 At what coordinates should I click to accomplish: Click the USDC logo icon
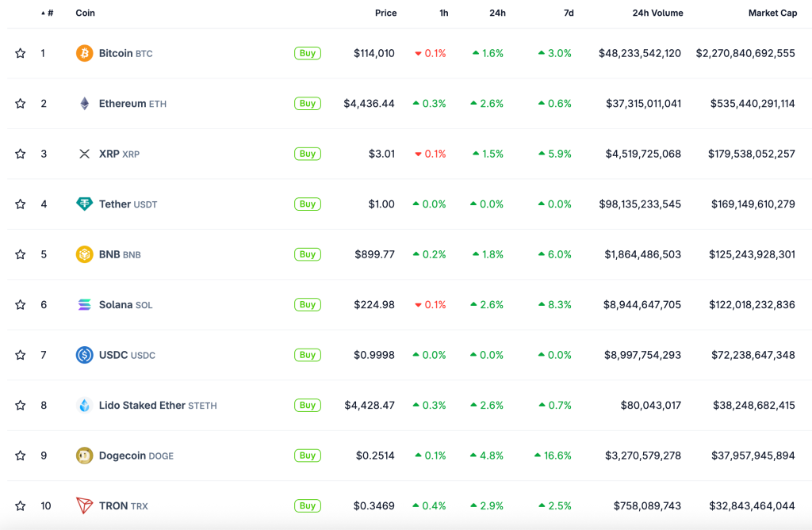(x=84, y=355)
